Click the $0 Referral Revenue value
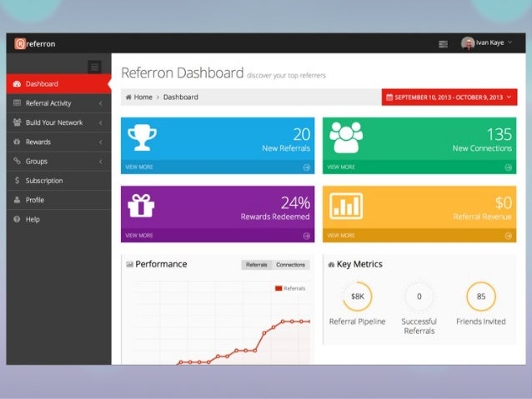This screenshot has width=532, height=399. click(x=503, y=202)
